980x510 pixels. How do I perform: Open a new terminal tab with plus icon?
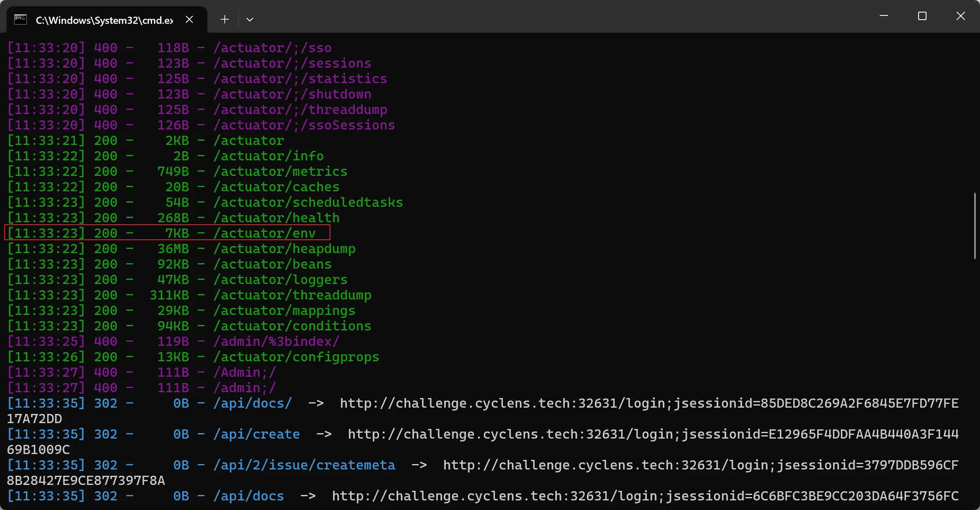(225, 20)
